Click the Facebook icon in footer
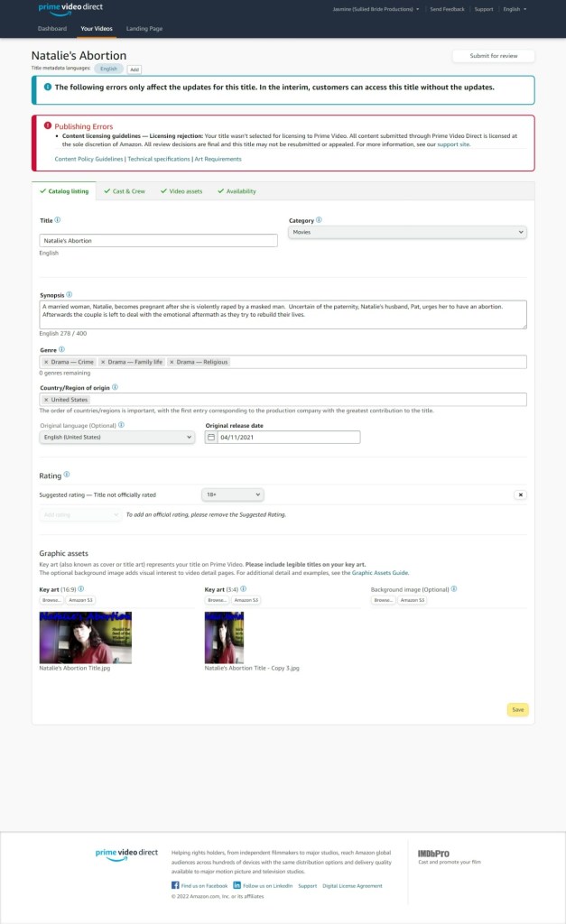The width and height of the screenshot is (566, 924). [x=175, y=886]
